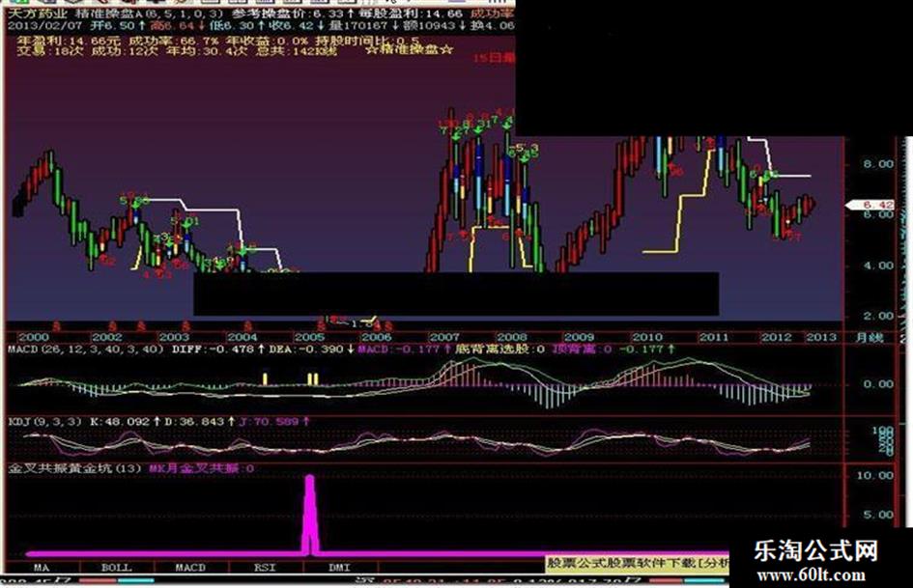The image size is (913, 588).
Task: Click the 4.00 price axis label
Action: point(878,266)
